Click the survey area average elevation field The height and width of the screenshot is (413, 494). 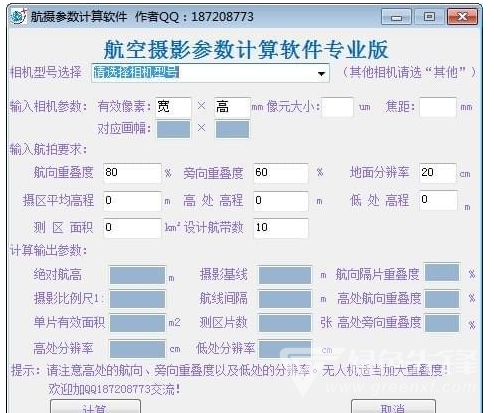coord(132,201)
